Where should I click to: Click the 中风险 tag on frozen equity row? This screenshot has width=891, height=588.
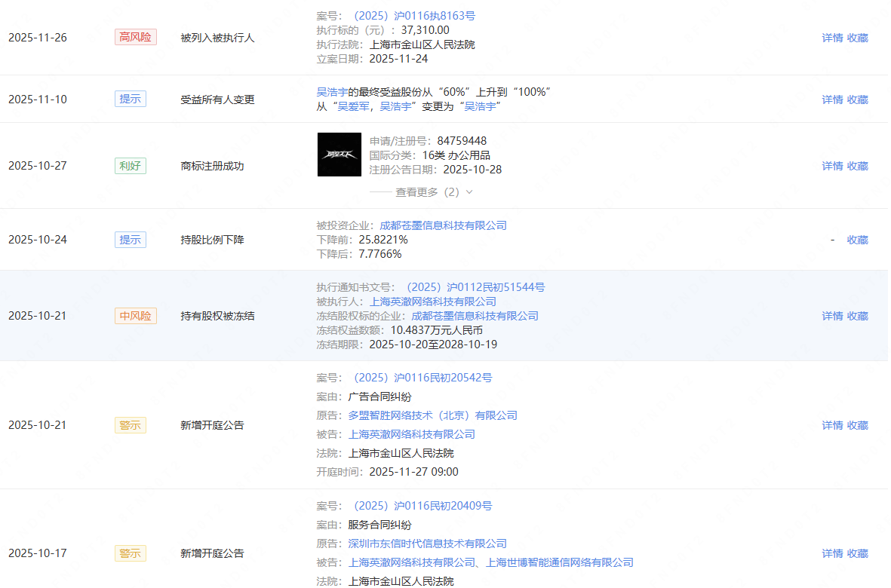(x=135, y=316)
